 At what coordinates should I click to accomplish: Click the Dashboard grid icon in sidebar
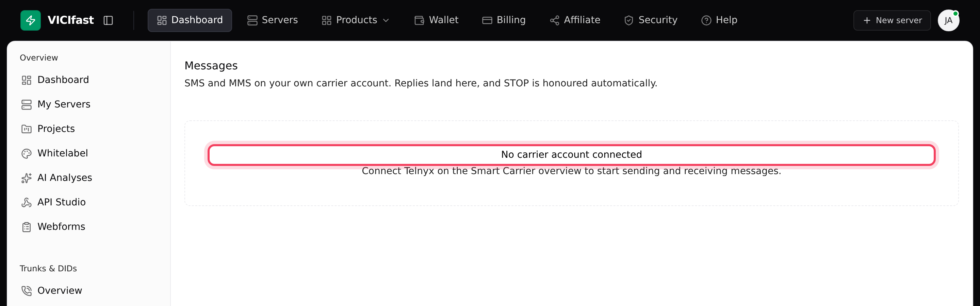coord(26,80)
